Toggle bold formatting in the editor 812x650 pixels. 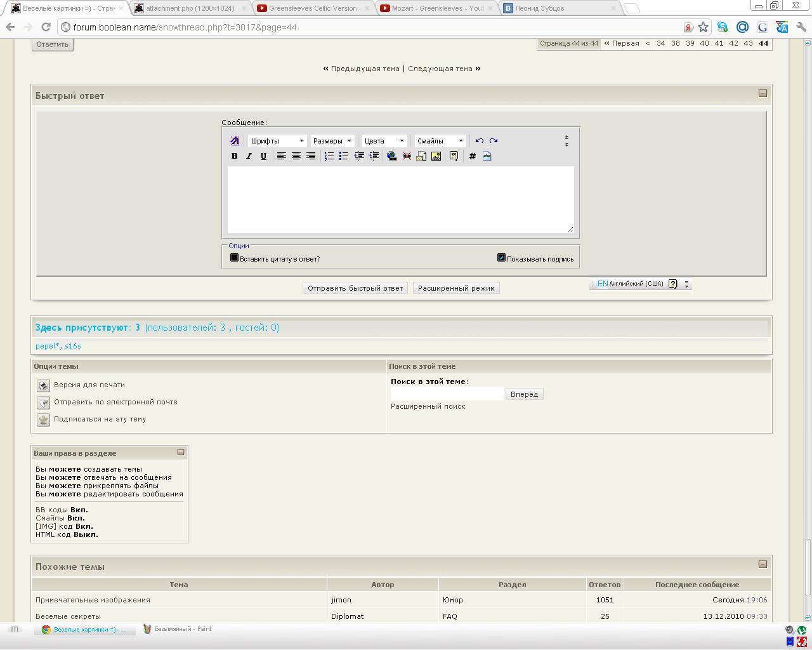(x=234, y=156)
